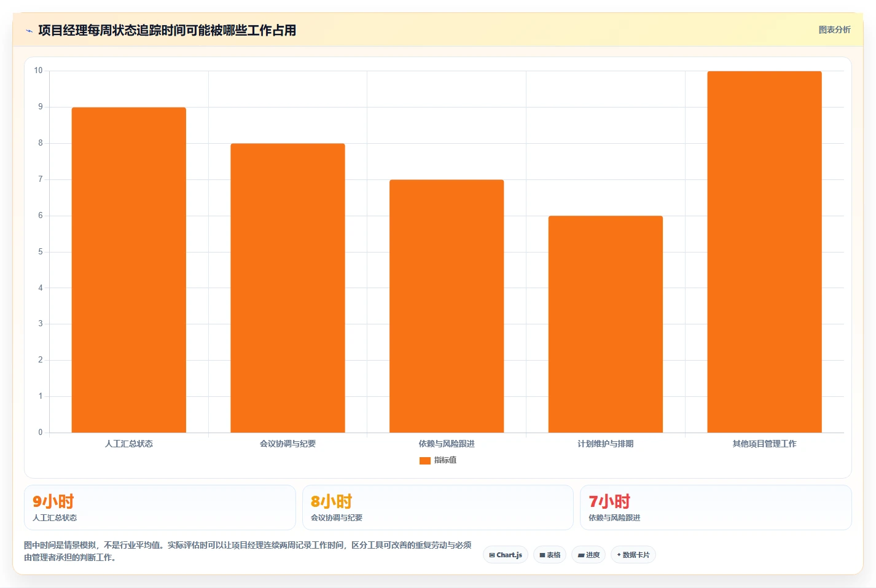Click the 表格 tag chip
This screenshot has width=876, height=588.
(550, 555)
